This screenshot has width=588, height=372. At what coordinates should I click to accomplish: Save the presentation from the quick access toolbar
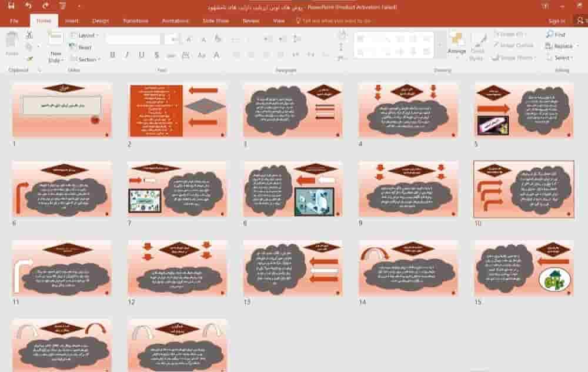tap(11, 6)
